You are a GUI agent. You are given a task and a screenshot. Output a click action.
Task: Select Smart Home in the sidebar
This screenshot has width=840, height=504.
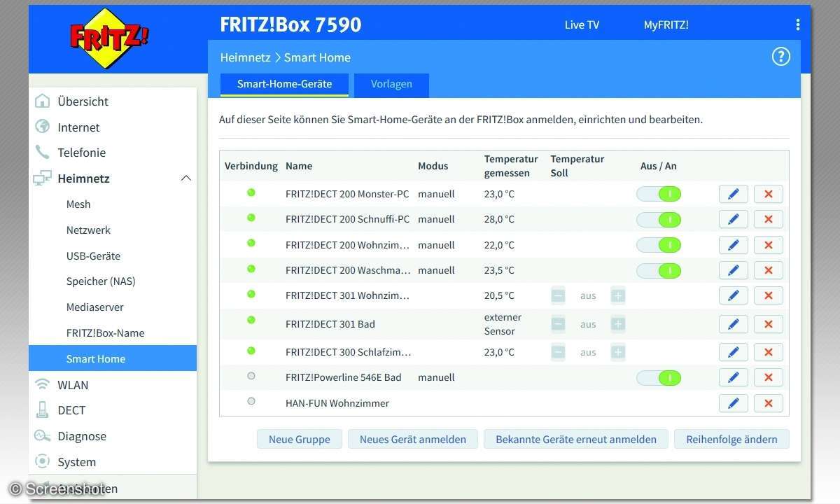(x=113, y=358)
